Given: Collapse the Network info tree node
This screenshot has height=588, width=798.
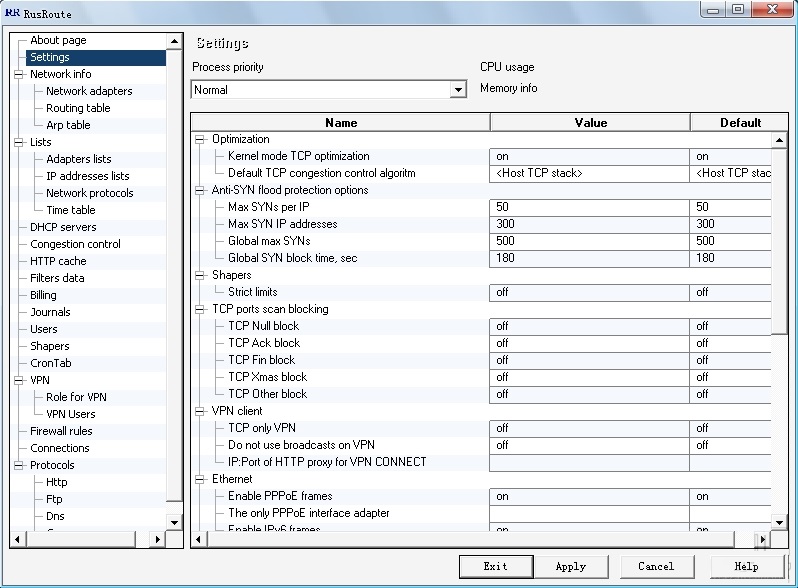Looking at the screenshot, I should pyautogui.click(x=18, y=74).
